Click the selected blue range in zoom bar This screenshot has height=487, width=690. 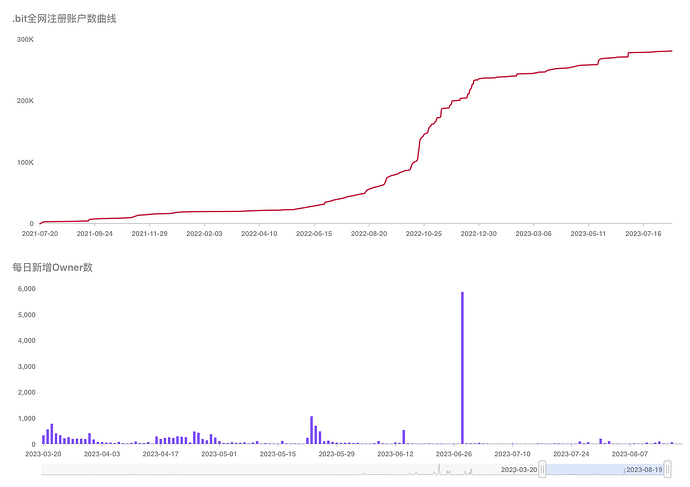tap(605, 469)
